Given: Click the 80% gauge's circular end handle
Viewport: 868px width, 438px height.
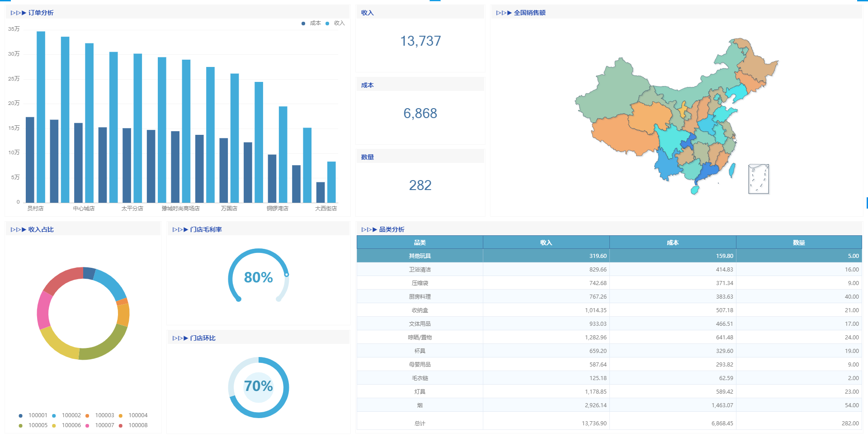Looking at the screenshot, I should point(287,275).
